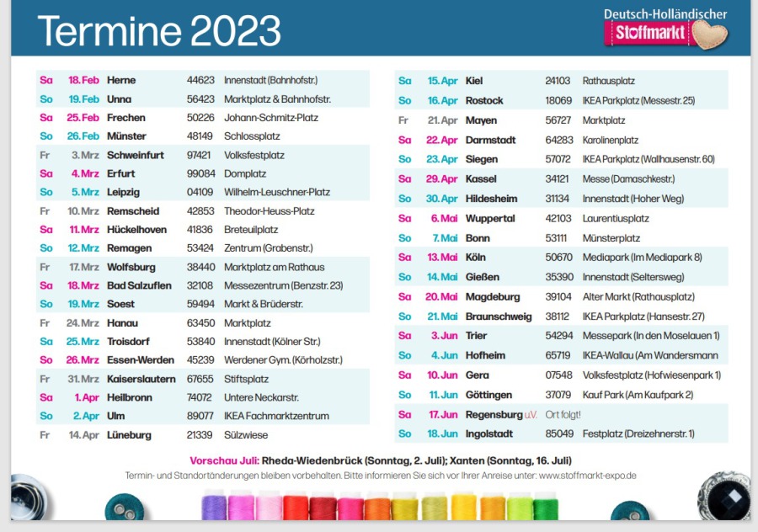
Task: Click the glass button in bottom left corner
Action: 29,498
